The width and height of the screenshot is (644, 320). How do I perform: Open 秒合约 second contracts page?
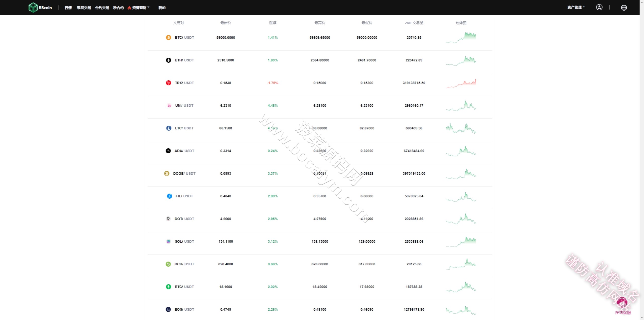pos(118,8)
